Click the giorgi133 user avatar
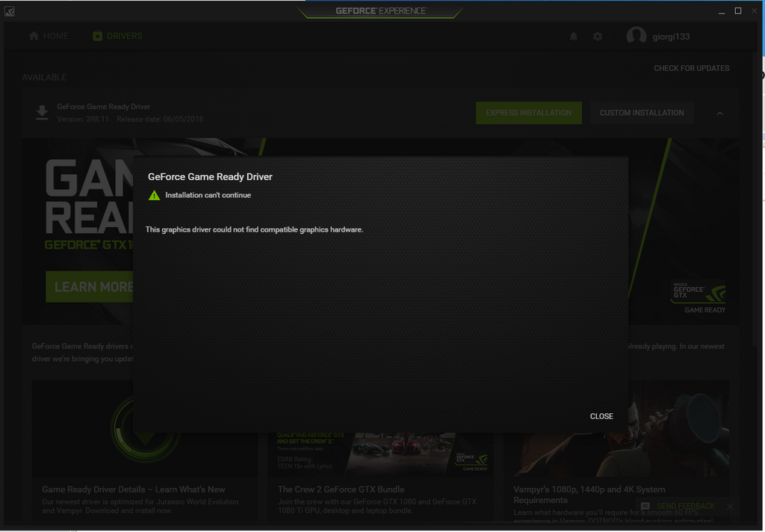 [637, 36]
